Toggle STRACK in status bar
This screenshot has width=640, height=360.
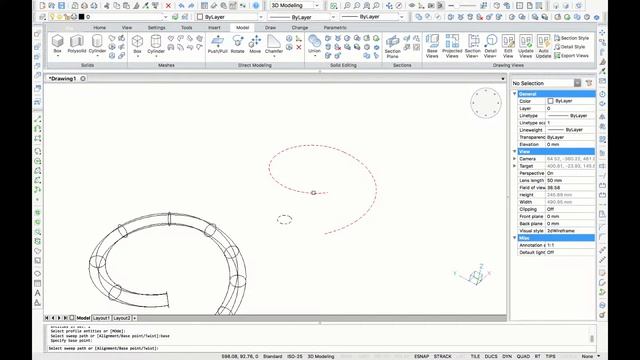[x=443, y=356]
